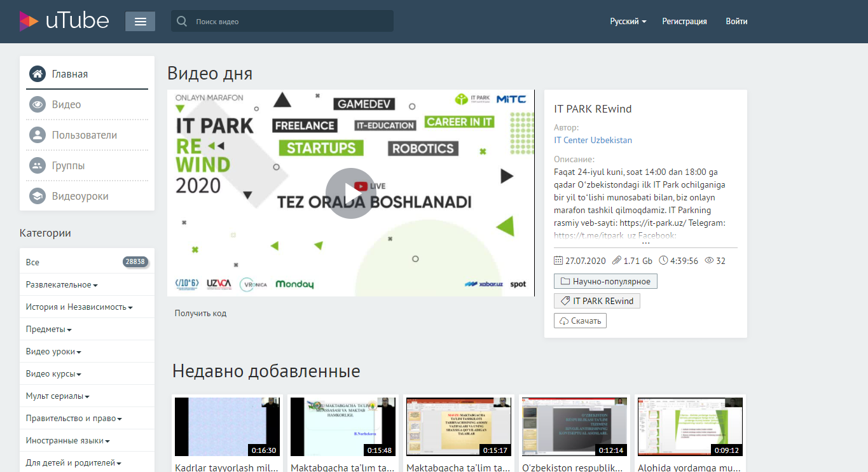This screenshot has height=472, width=868.
Task: Click the Категории heading
Action: click(x=45, y=233)
